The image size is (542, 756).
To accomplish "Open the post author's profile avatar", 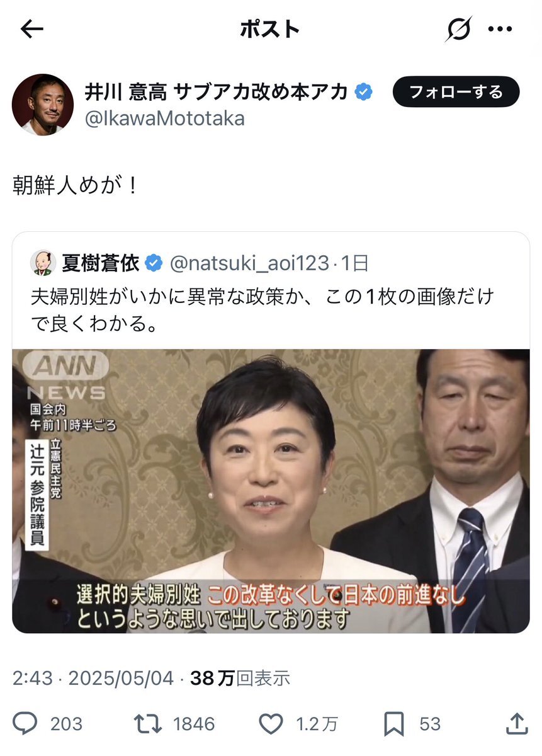I will tap(43, 104).
